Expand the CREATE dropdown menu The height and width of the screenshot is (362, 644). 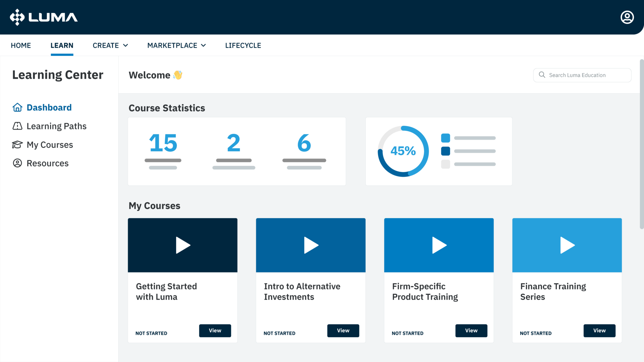110,45
